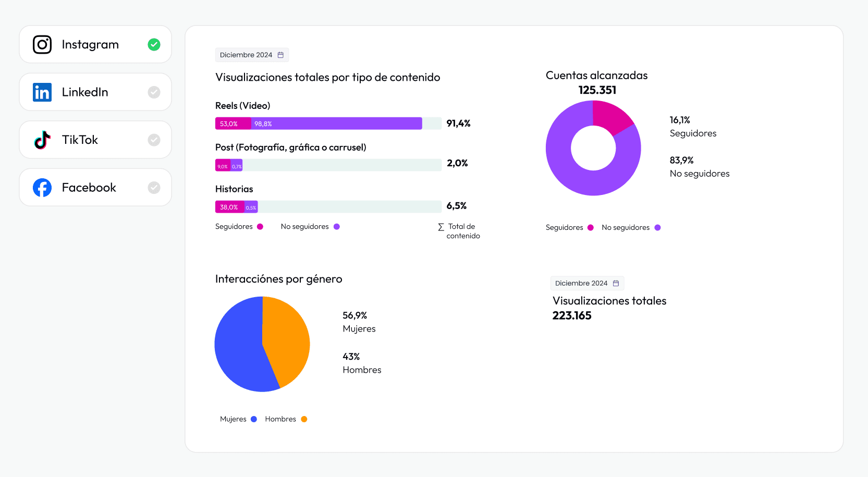Switch to the Instagram panel

coord(90,44)
